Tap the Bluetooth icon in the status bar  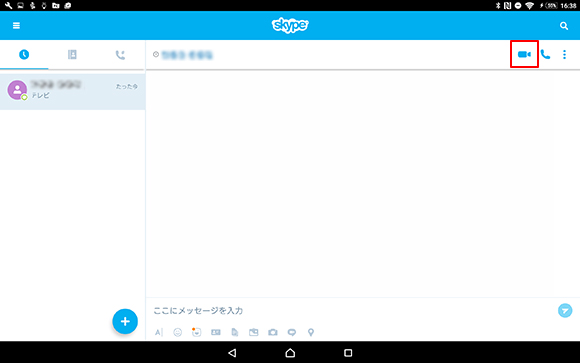(x=498, y=6)
